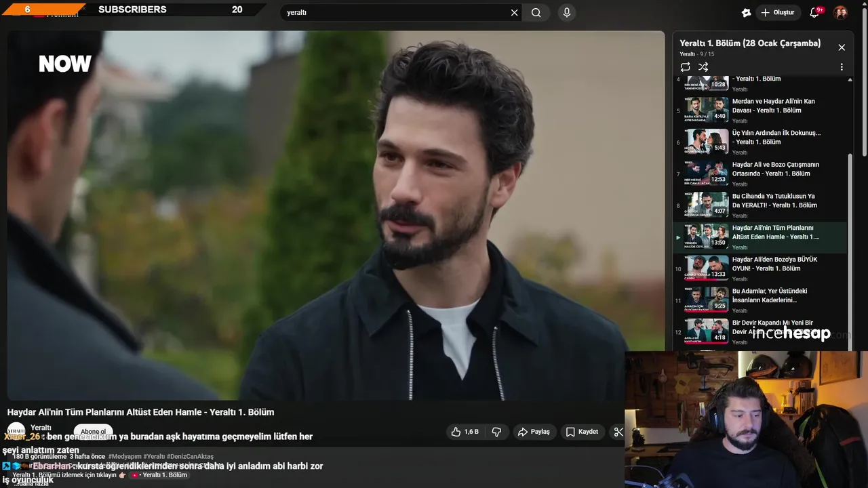The height and width of the screenshot is (488, 868).
Task: Toggle playlist loop
Action: pyautogui.click(x=686, y=67)
